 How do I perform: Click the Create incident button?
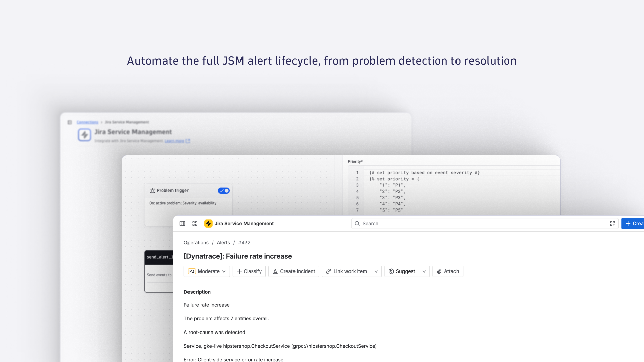tap(293, 271)
